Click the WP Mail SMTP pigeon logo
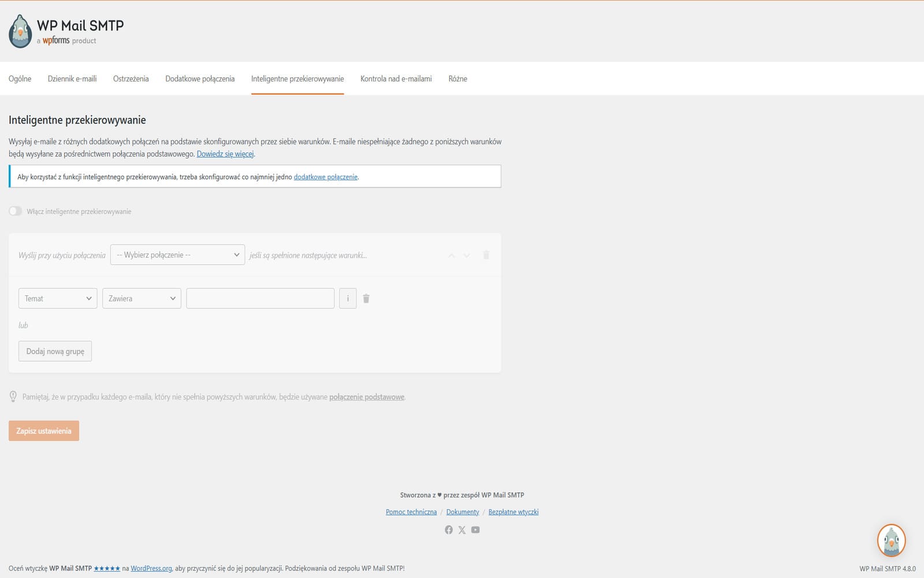This screenshot has width=924, height=578. (x=20, y=31)
